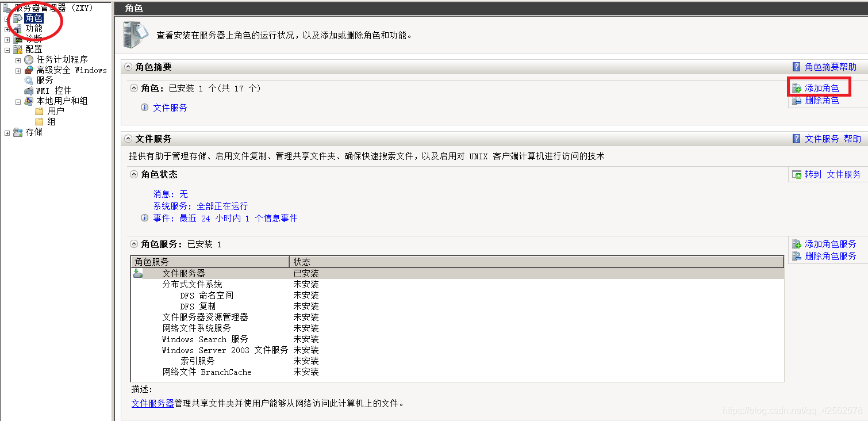Click the 角色服务 column header

[210, 262]
